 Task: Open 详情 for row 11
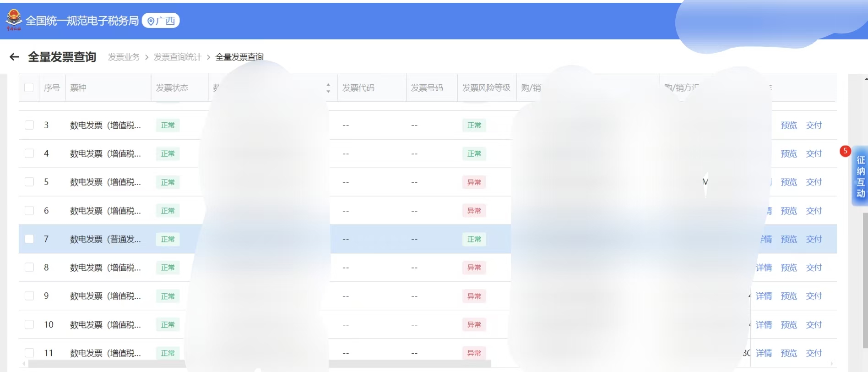764,353
